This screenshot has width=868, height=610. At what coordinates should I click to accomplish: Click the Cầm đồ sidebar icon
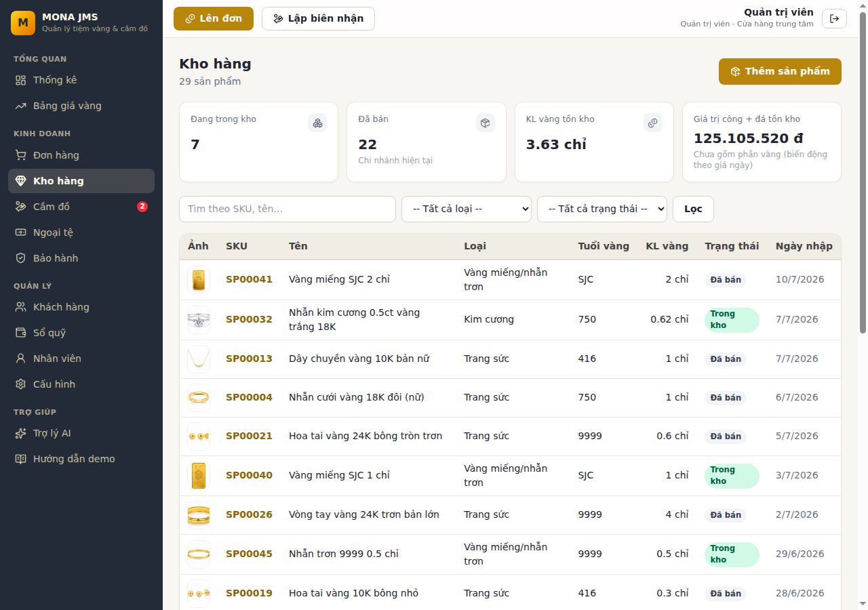tap(21, 207)
